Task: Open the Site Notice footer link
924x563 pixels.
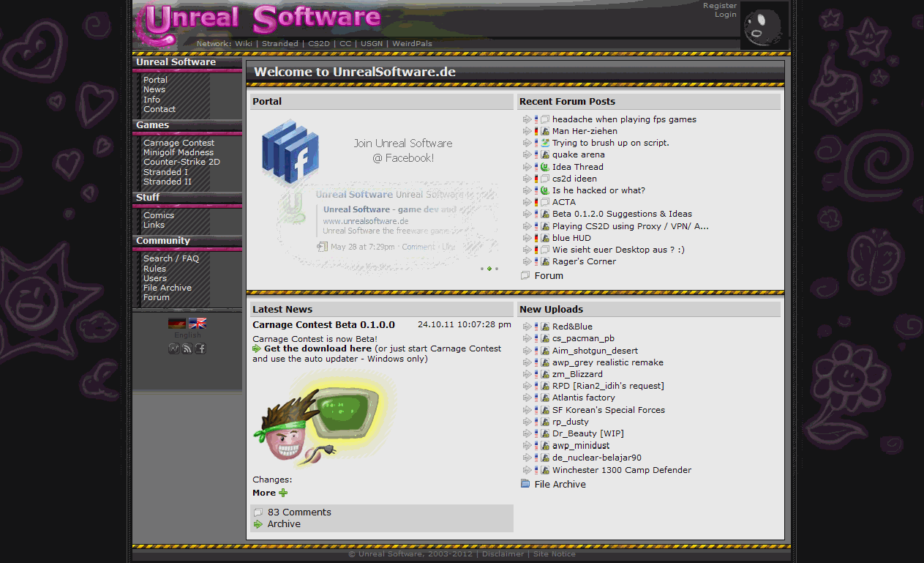Action: tap(554, 554)
